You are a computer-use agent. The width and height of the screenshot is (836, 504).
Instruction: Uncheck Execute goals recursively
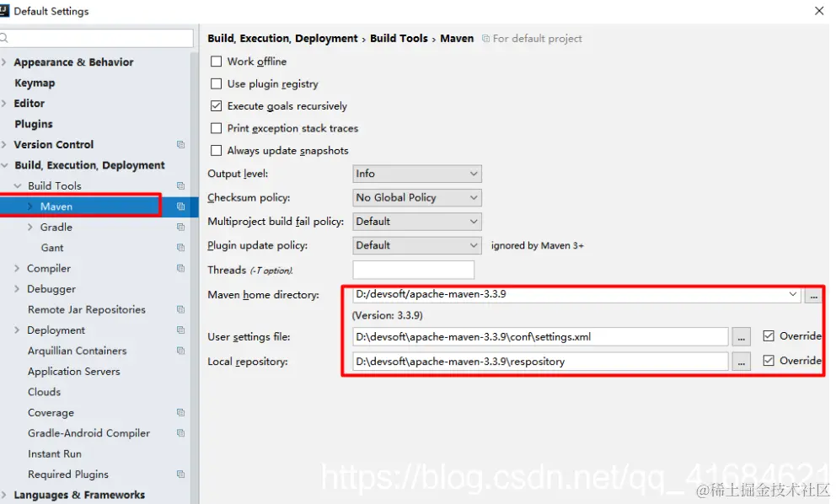[216, 105]
